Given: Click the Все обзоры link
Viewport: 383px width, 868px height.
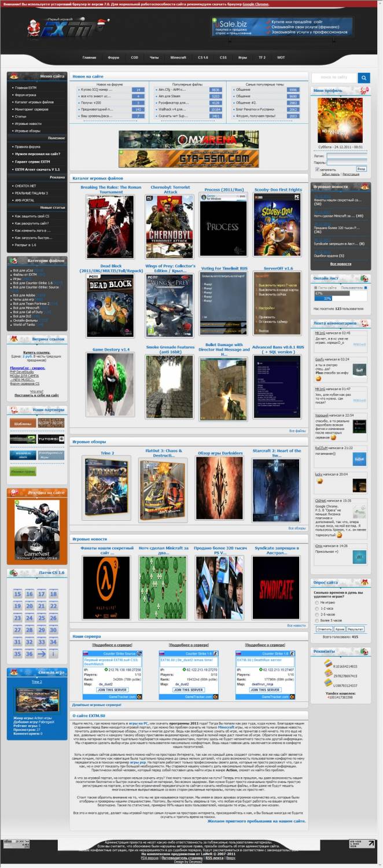Looking at the screenshot, I should 297,528.
